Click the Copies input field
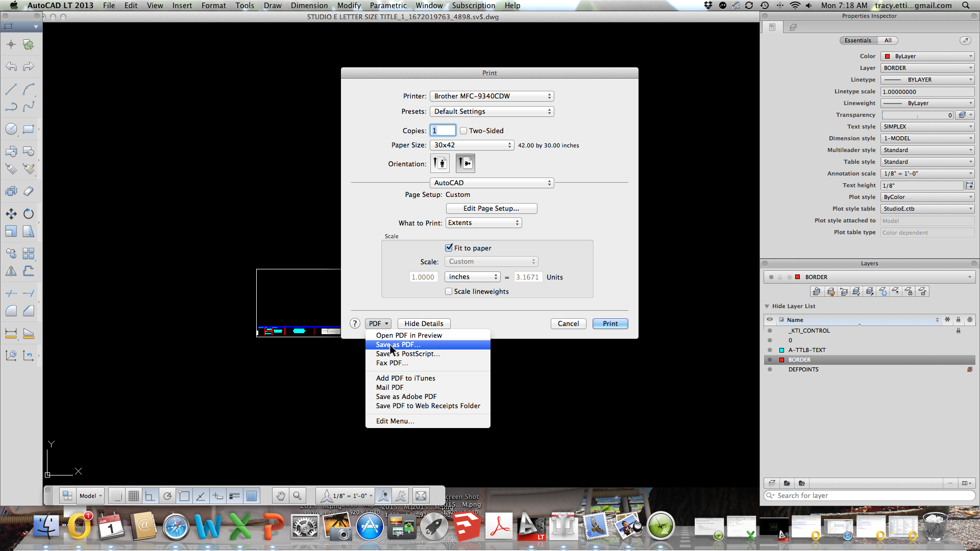Screen dimensions: 980x551 443,131
